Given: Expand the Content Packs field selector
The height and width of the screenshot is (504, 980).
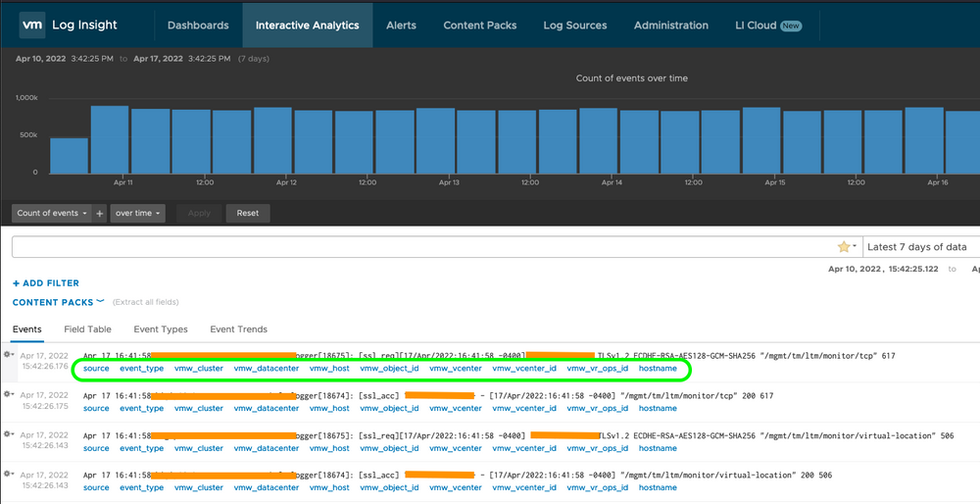Looking at the screenshot, I should click(x=58, y=302).
